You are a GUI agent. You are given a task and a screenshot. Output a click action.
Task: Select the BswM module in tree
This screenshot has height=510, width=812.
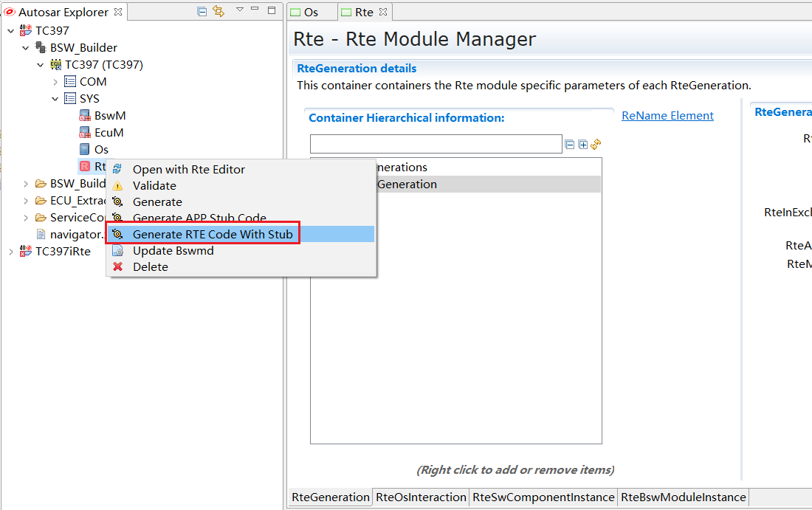109,116
